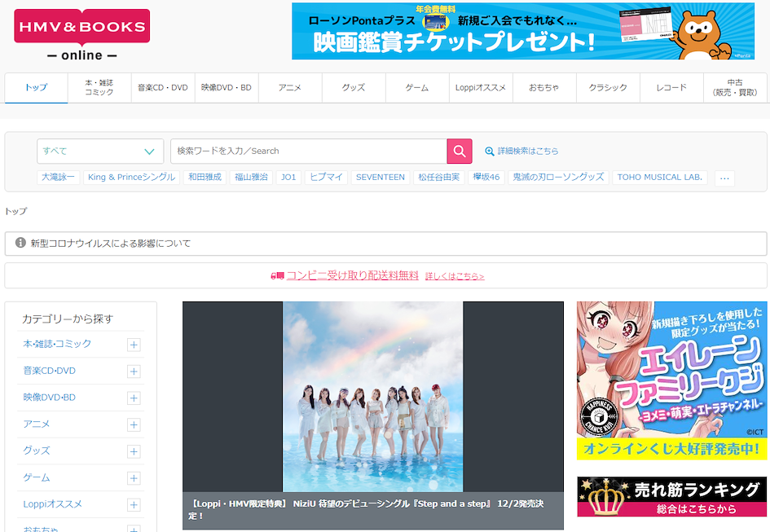Click the ヒプマイ keyword tag

(326, 178)
